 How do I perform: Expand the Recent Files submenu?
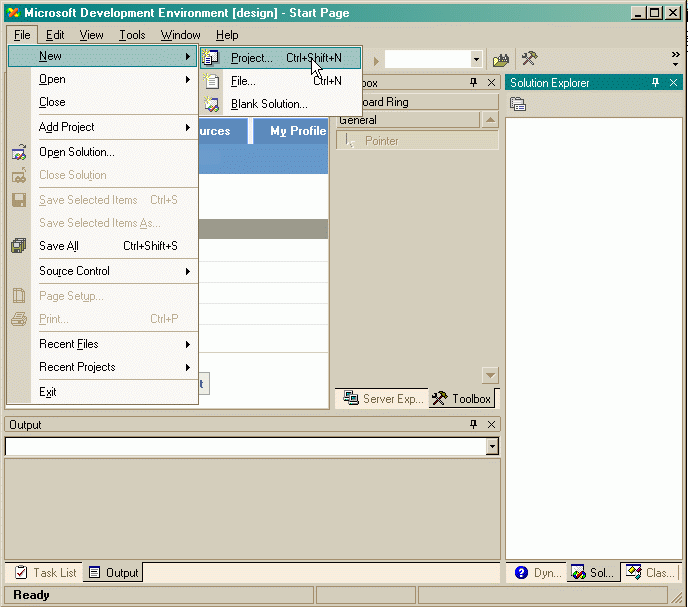coord(188,344)
